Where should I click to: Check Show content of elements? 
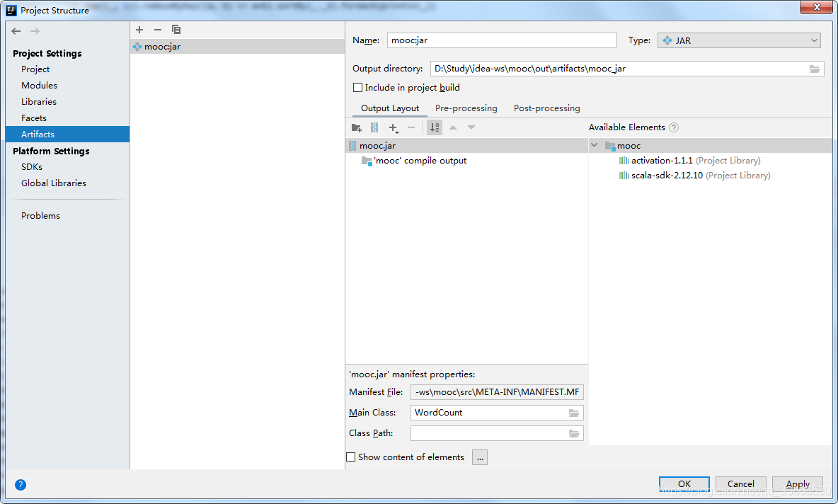coord(350,457)
